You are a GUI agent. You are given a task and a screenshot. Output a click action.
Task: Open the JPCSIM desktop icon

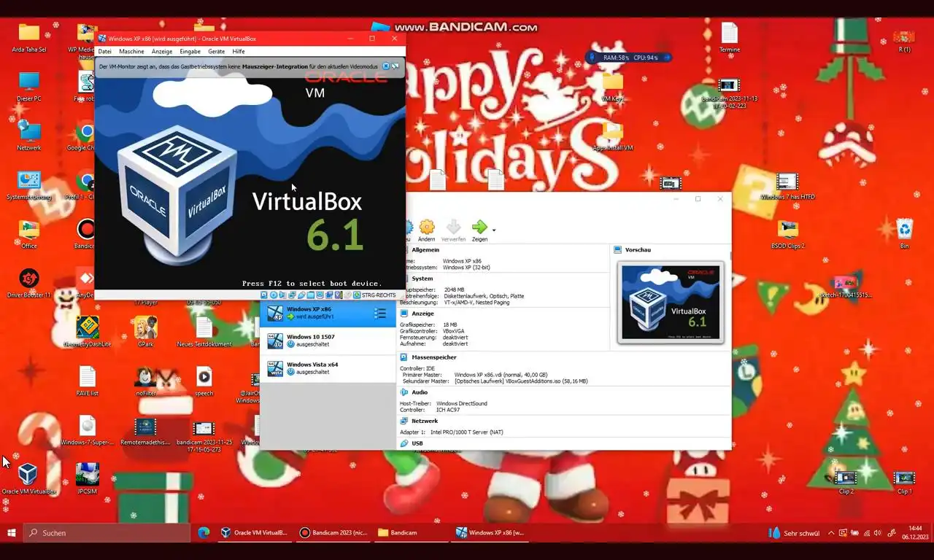88,479
